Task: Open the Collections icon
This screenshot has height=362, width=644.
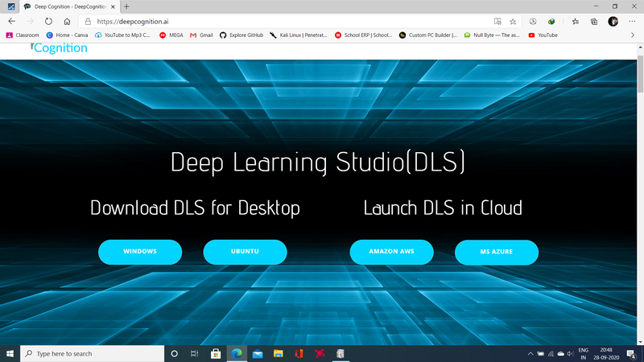Action: coord(594,22)
